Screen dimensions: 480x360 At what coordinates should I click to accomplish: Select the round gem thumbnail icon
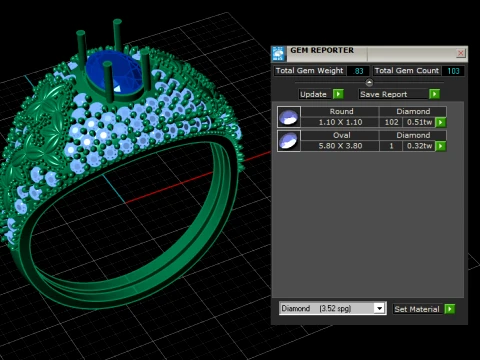pos(289,117)
